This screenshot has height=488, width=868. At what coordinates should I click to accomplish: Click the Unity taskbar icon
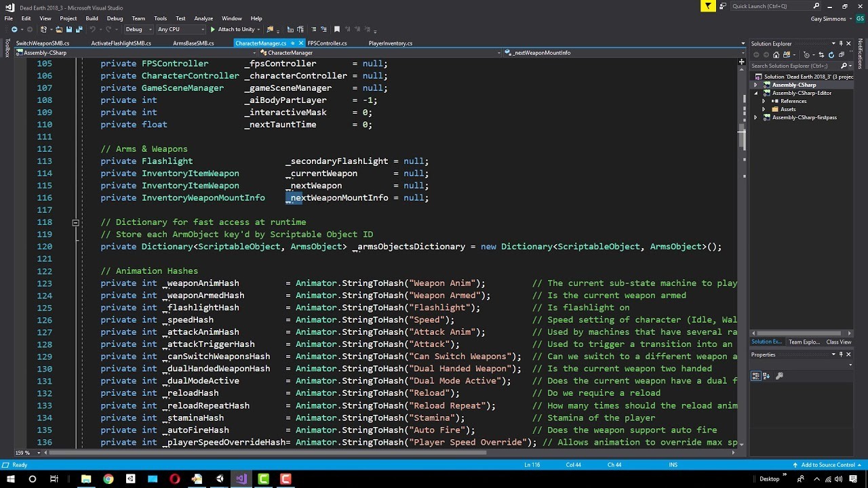click(x=219, y=479)
